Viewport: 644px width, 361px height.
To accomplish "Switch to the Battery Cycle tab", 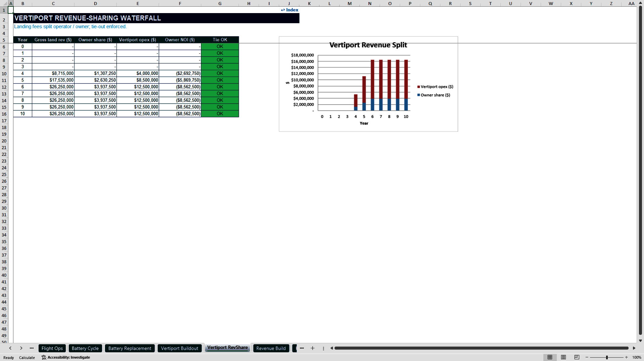I will pyautogui.click(x=85, y=348).
